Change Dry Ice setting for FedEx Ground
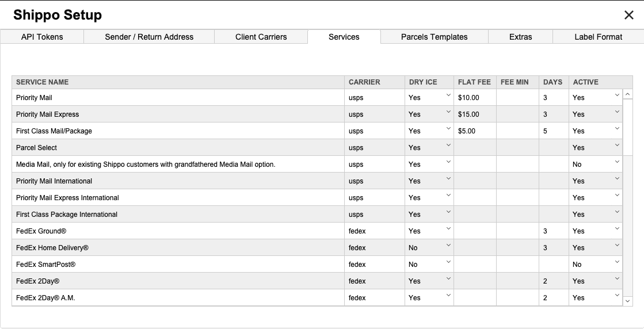 coord(429,231)
